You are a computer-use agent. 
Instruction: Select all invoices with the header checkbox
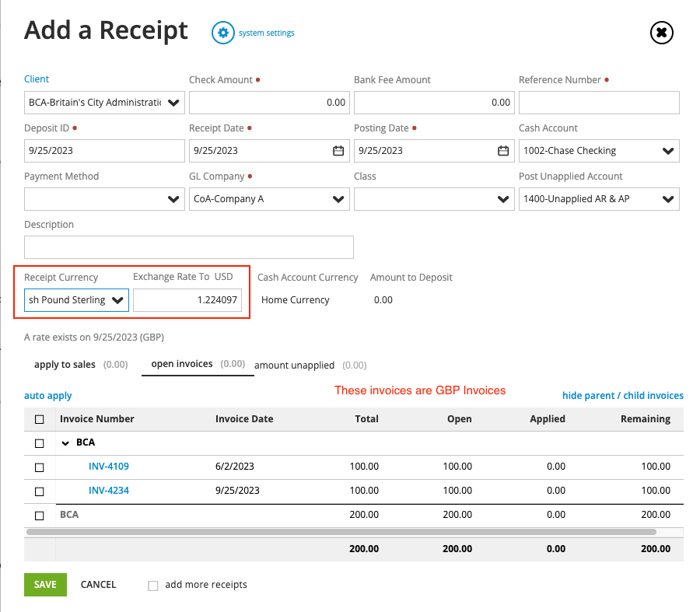(38, 418)
